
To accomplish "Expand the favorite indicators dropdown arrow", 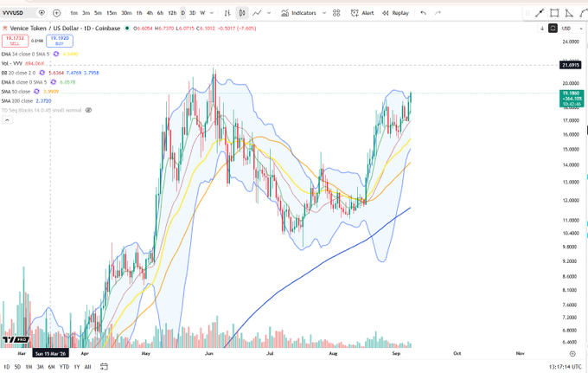I will (x=324, y=13).
